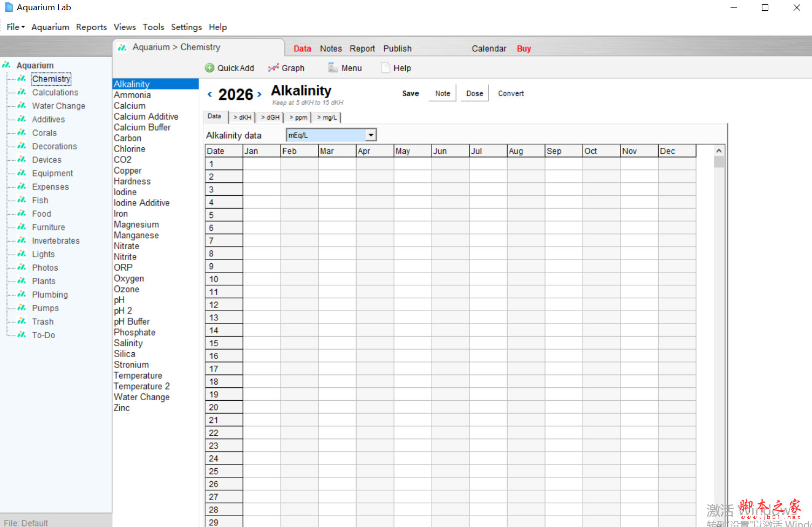
Task: Click the icon beside Water Change in tree
Action: click(22, 106)
